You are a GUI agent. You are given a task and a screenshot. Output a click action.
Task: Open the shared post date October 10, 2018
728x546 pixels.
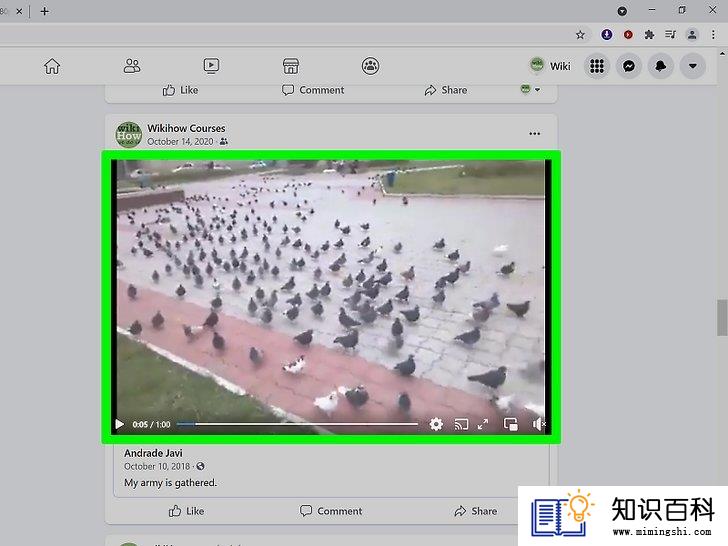tap(157, 466)
